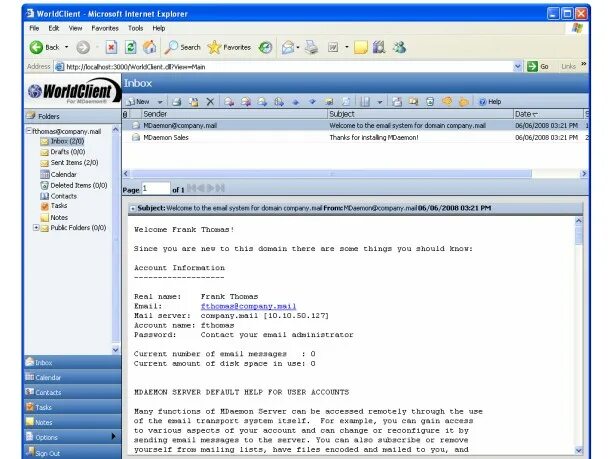Click the fthomas@company.mail email link
Image resolution: width=612 pixels, height=459 pixels.
248,306
